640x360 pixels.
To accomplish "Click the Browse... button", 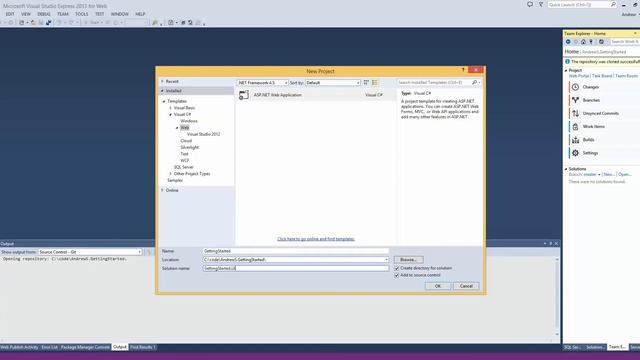I will click(408, 260).
